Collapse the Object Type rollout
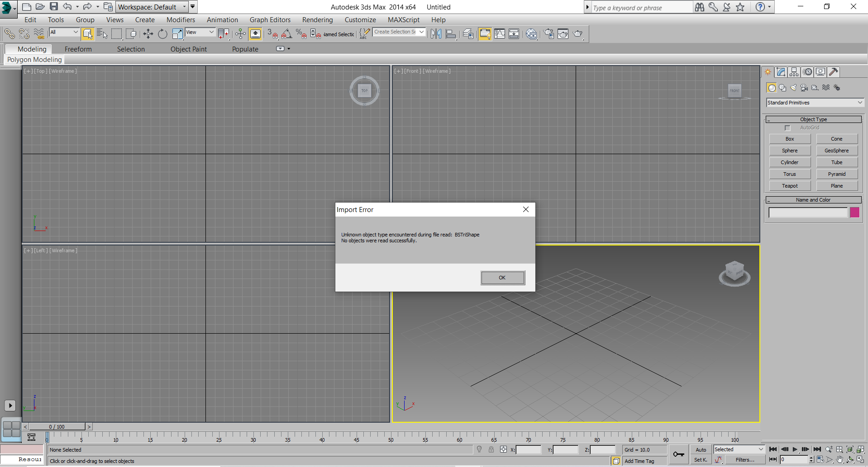 [x=813, y=119]
